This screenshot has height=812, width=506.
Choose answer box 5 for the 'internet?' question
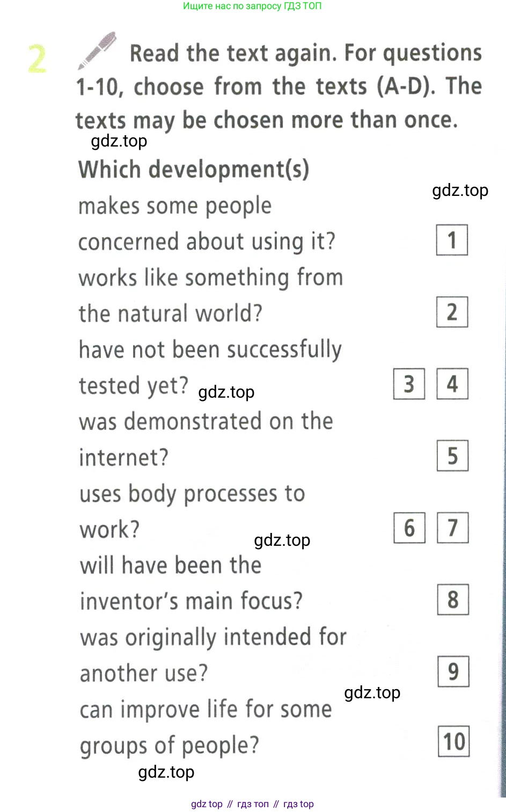coord(452,456)
